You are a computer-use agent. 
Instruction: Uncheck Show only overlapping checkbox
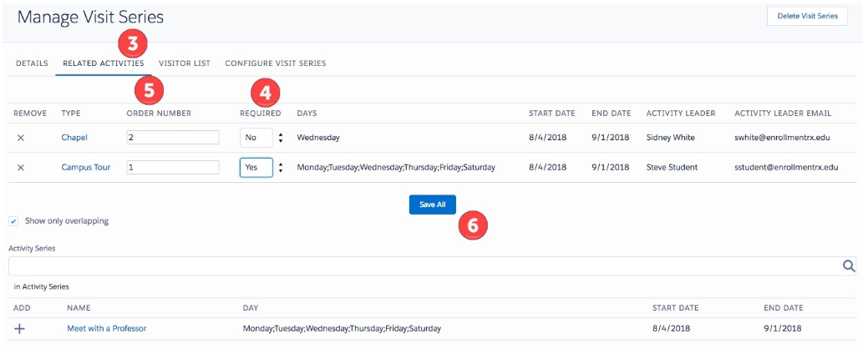click(13, 221)
